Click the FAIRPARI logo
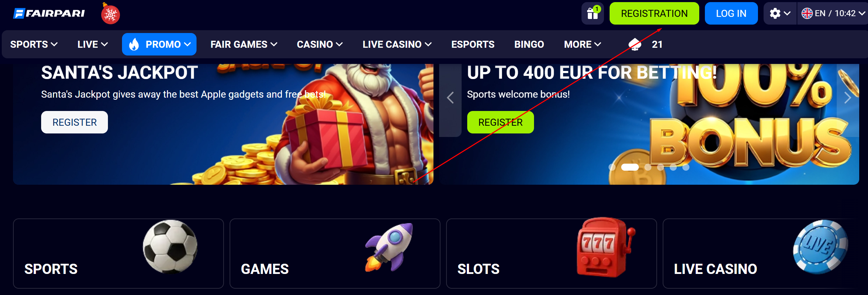Screen dimensions: 868x295 click(x=49, y=13)
